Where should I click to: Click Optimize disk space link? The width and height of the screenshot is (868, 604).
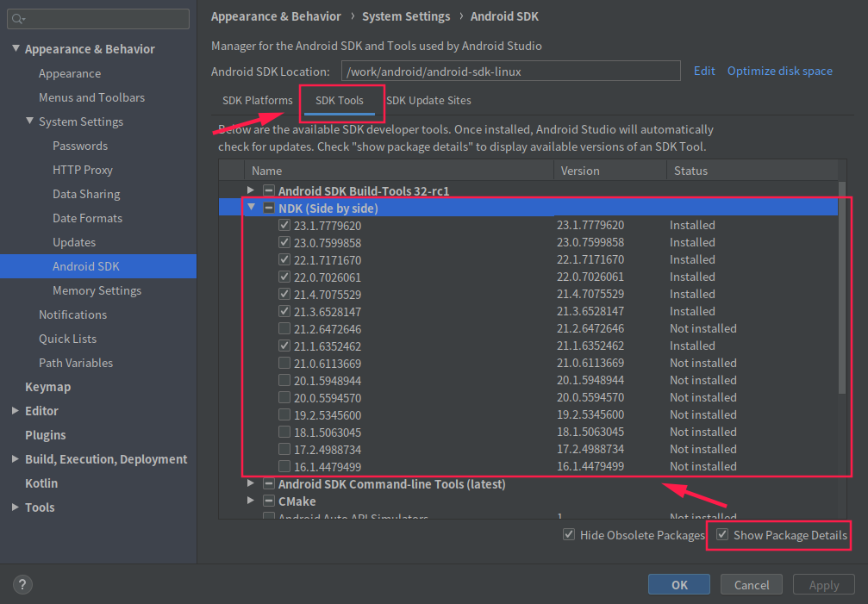tap(779, 71)
